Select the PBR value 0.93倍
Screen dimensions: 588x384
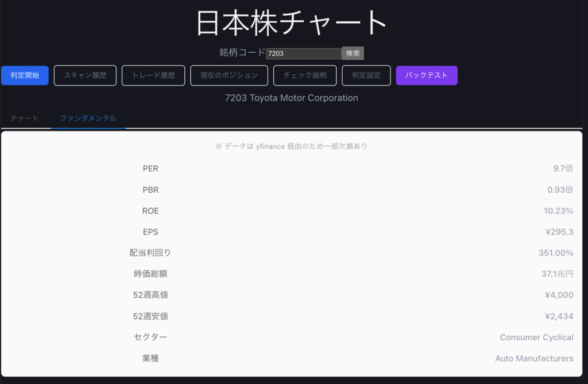[x=560, y=190]
